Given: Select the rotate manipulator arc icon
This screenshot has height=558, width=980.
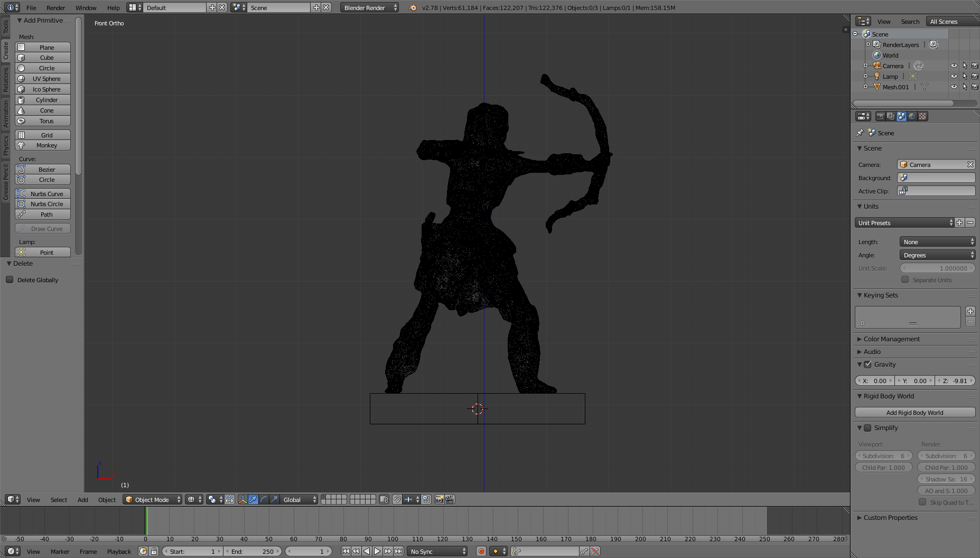Looking at the screenshot, I should pos(264,499).
